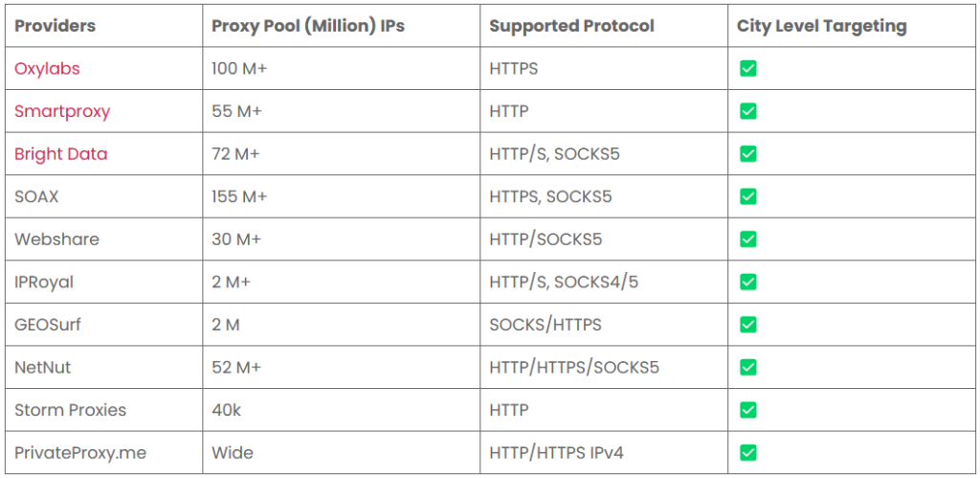Select the SOAX provider name cell
Viewport: 980px width, 478px height.
pyautogui.click(x=37, y=196)
